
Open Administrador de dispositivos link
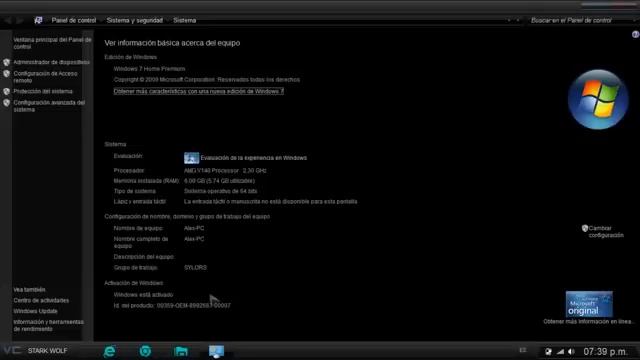[x=51, y=62]
